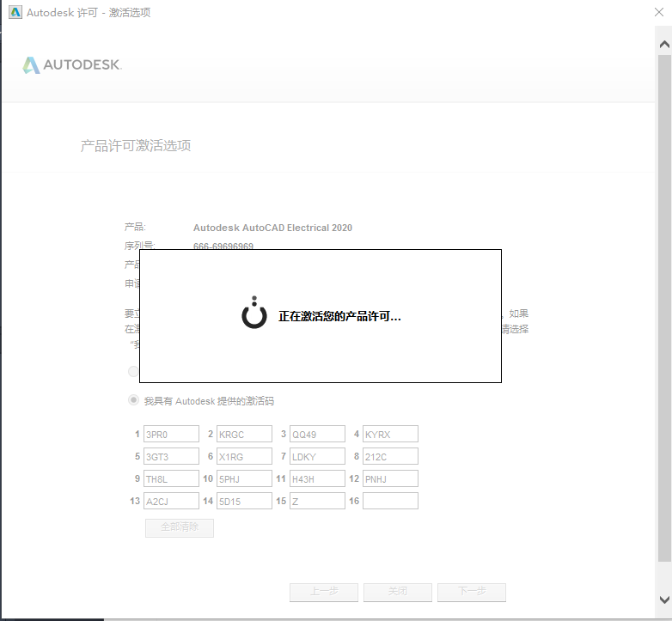672x621 pixels.
Task: Click activation code field 11 containing H43H
Action: pos(317,478)
